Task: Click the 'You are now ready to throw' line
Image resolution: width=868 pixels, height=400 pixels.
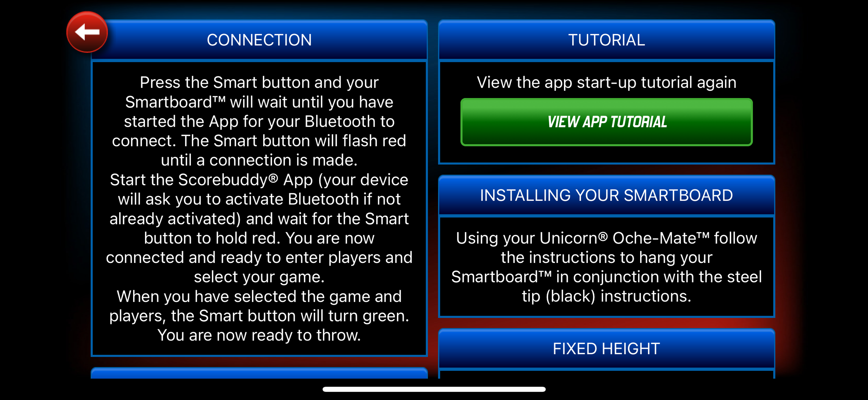Action: [x=259, y=335]
